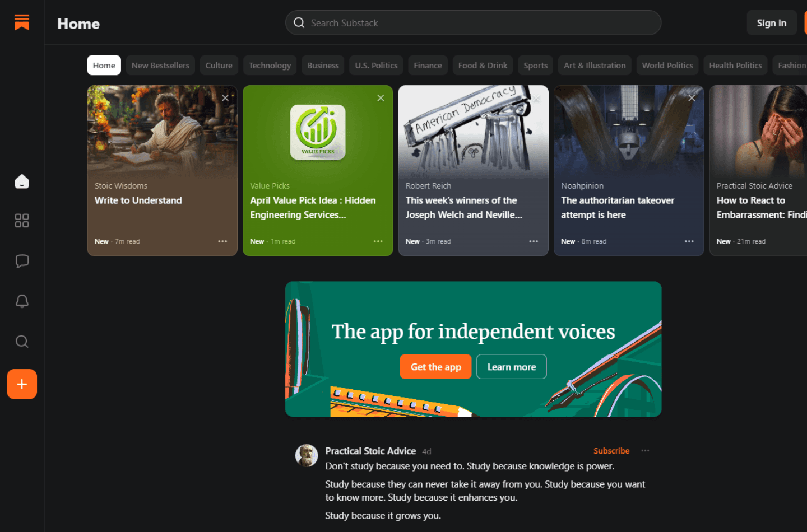807x532 pixels.
Task: Open the Chat bubble icon in sidebar
Action: click(x=22, y=261)
